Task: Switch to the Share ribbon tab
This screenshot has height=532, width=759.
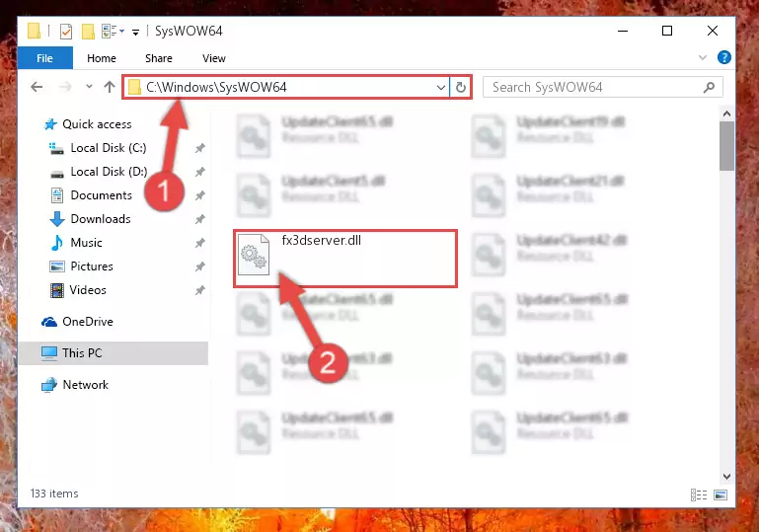Action: [158, 58]
